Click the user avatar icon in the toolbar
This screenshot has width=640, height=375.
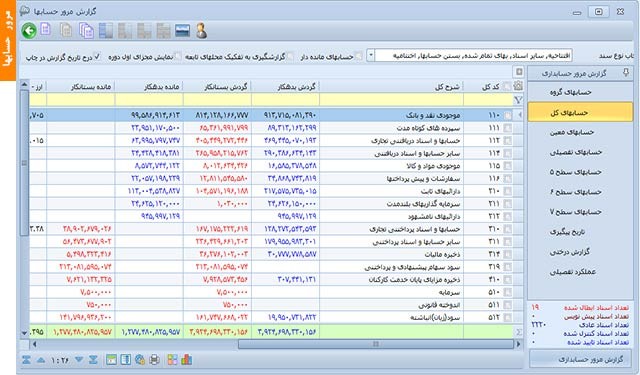click(x=201, y=31)
